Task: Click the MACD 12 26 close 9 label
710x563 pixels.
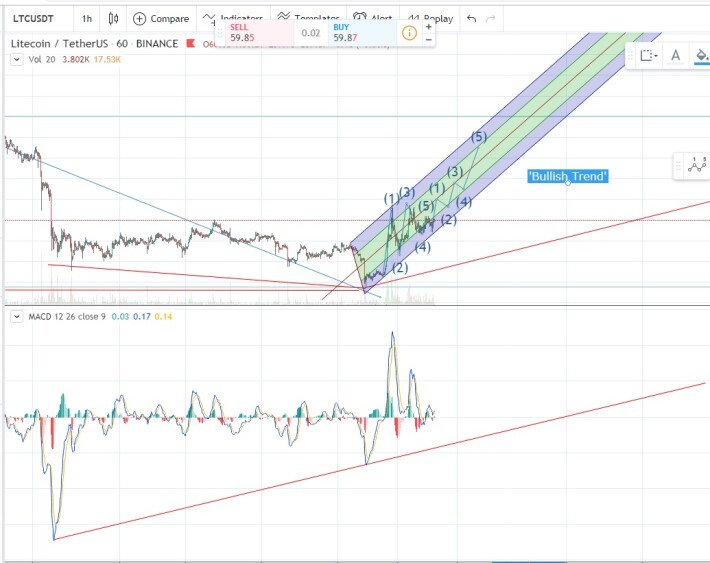Action: [x=67, y=317]
